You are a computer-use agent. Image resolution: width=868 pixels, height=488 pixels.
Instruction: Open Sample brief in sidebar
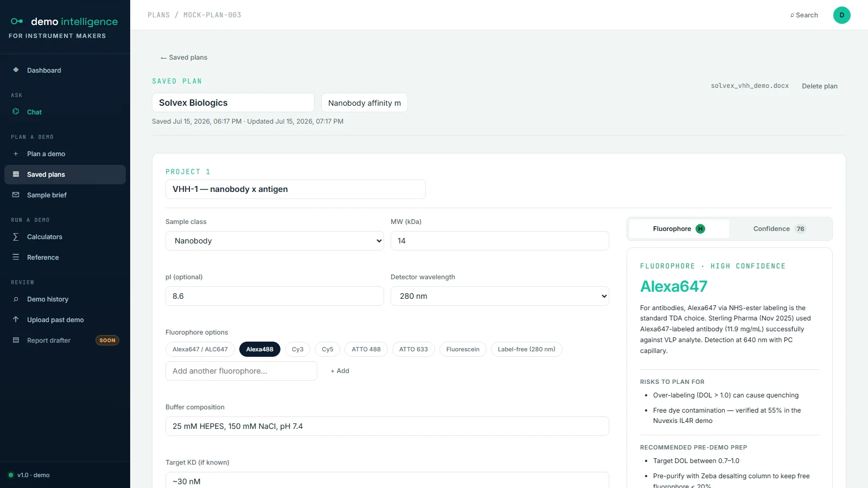[x=65, y=195]
